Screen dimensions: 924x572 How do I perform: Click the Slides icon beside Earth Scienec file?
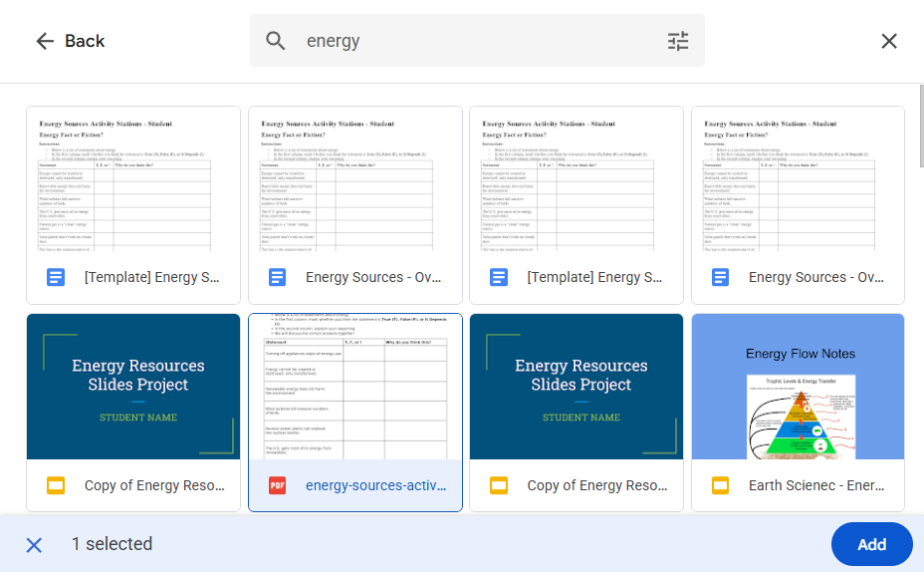pyautogui.click(x=721, y=485)
